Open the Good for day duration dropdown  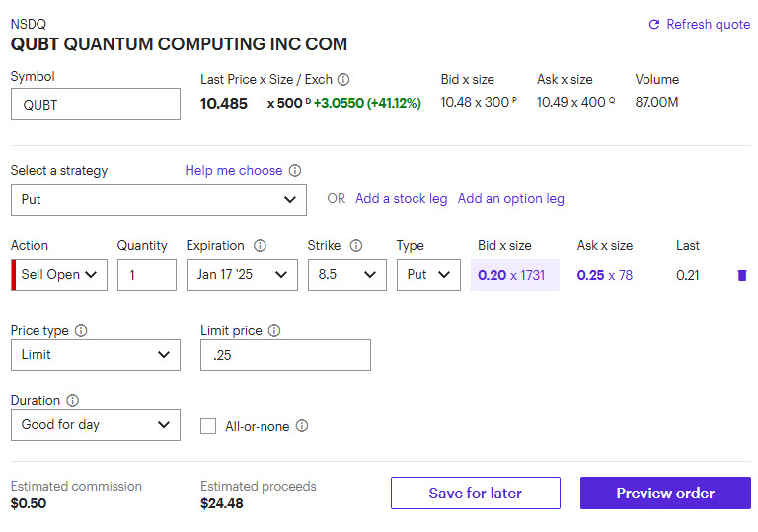click(x=95, y=425)
